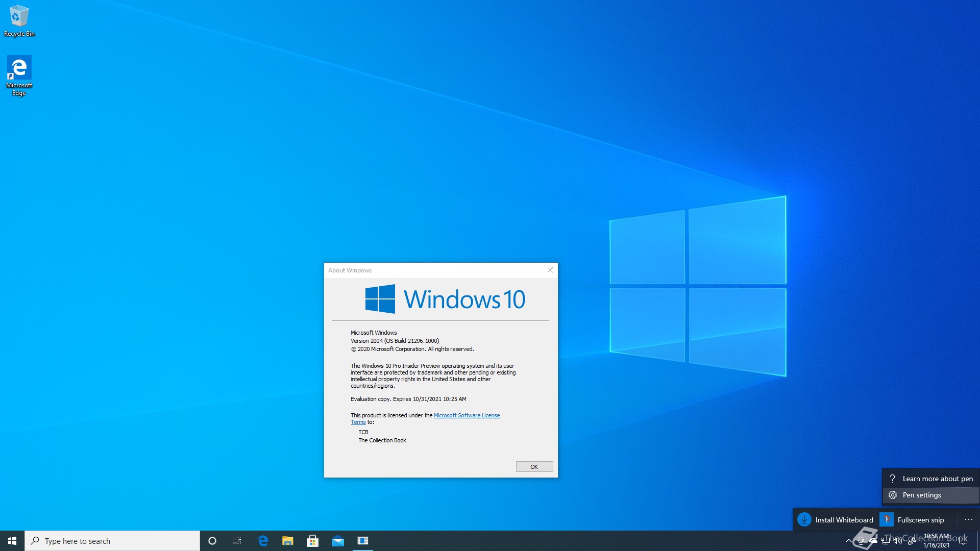Open the clock showing 1/16/2021
The height and width of the screenshot is (551, 980).
click(x=937, y=541)
